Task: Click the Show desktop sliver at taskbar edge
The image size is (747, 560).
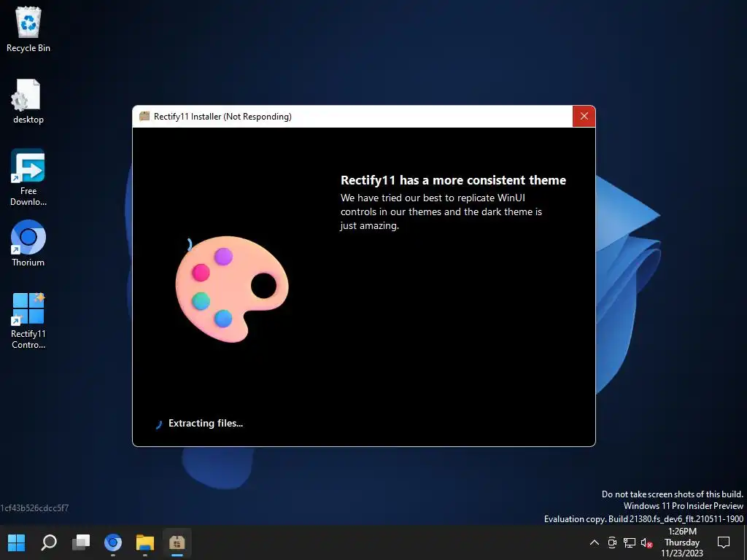Action: 745,542
